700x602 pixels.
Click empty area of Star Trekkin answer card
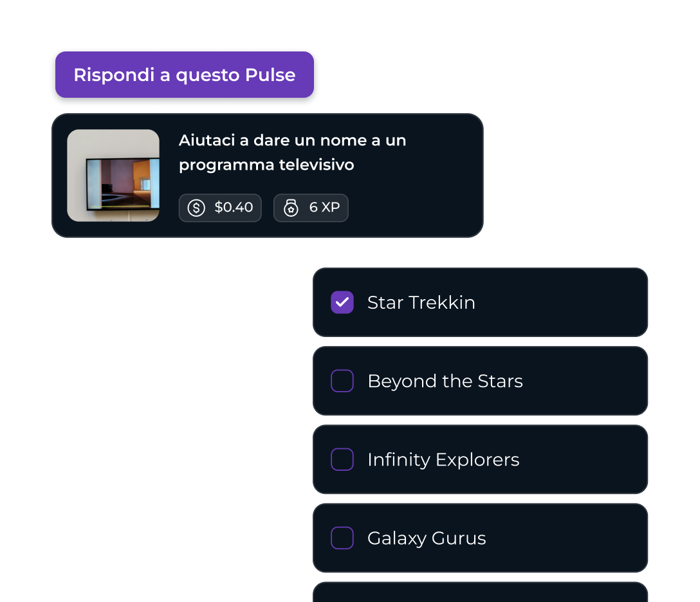coord(562,302)
